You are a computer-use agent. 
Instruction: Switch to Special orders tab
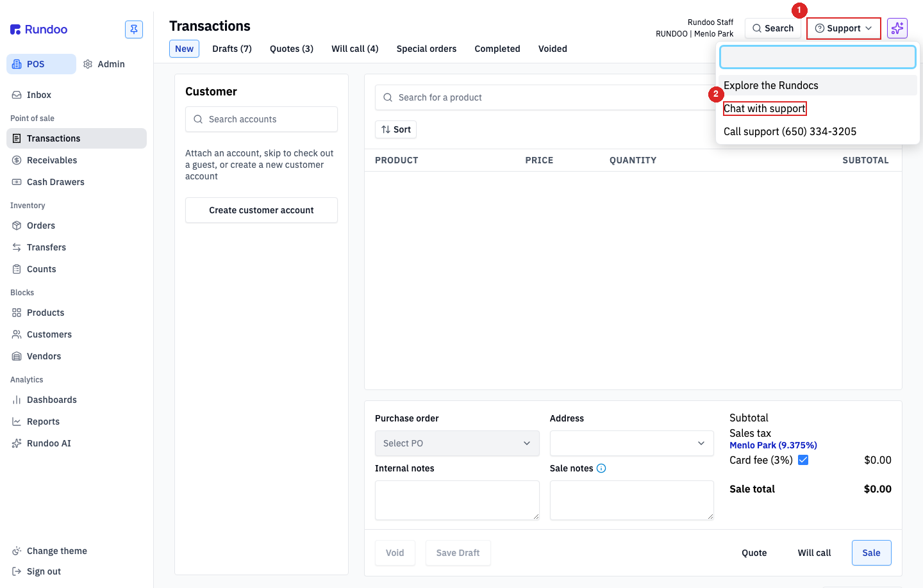(x=427, y=49)
